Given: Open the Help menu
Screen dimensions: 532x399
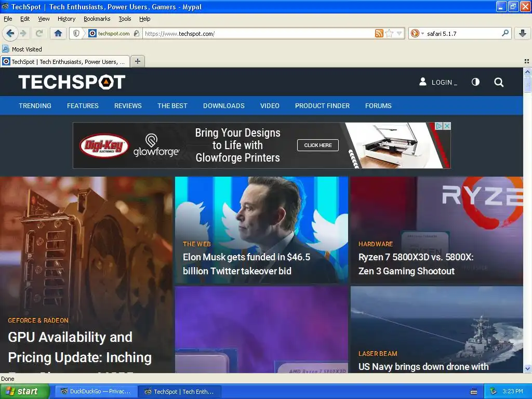Looking at the screenshot, I should [x=145, y=19].
